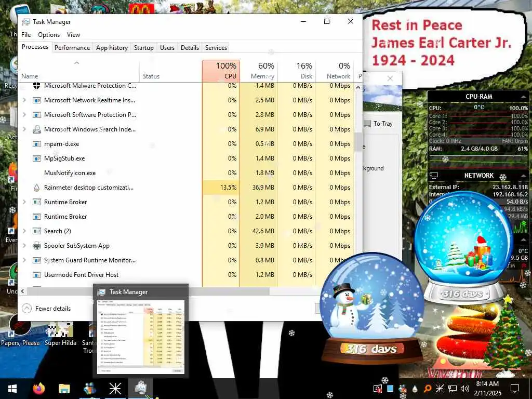The image size is (532, 399).
Task: Expand the Microsoft Software Protection Platform row
Action: coord(24,115)
